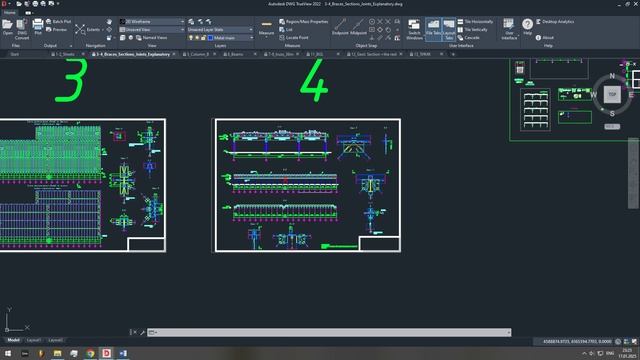This screenshot has height=360, width=640.
Task: Toggle layer freeze sun icon
Action: click(197, 38)
